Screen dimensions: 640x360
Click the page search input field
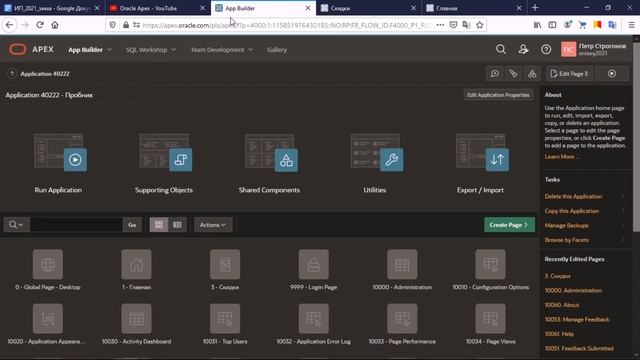pyautogui.click(x=76, y=225)
